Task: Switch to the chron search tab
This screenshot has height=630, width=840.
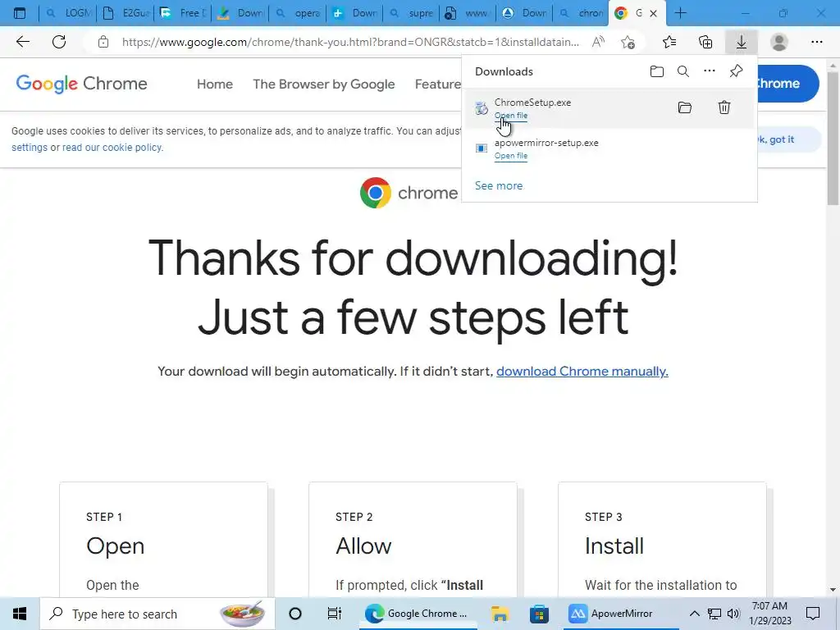Action: pyautogui.click(x=582, y=13)
